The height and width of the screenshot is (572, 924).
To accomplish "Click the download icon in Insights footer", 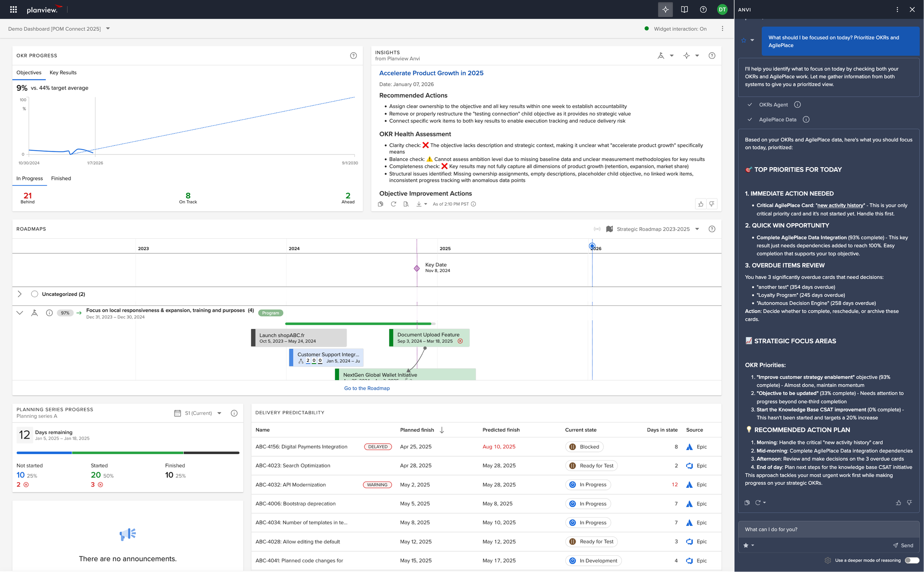I will point(419,204).
